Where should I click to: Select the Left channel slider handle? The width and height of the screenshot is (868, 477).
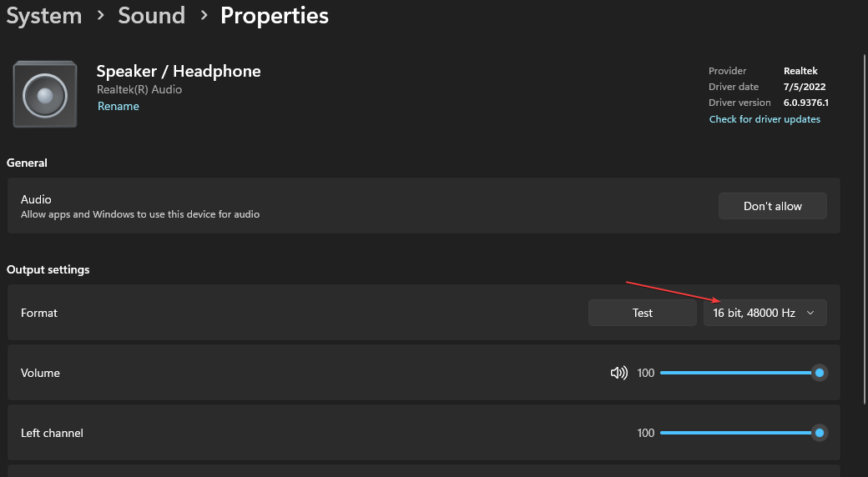[820, 433]
